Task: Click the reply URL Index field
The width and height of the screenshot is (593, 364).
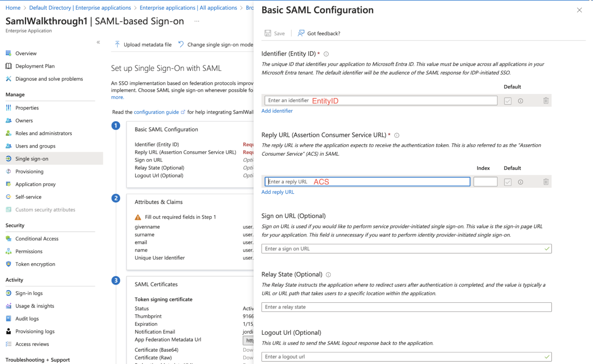Action: pyautogui.click(x=485, y=182)
